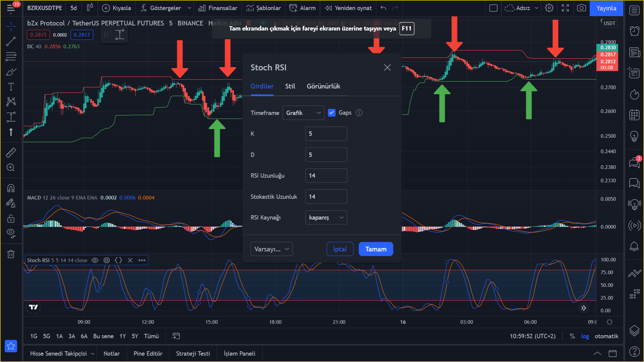This screenshot has height=362, width=644.
Task: Open the candle chart type selector
Action: 90,8
